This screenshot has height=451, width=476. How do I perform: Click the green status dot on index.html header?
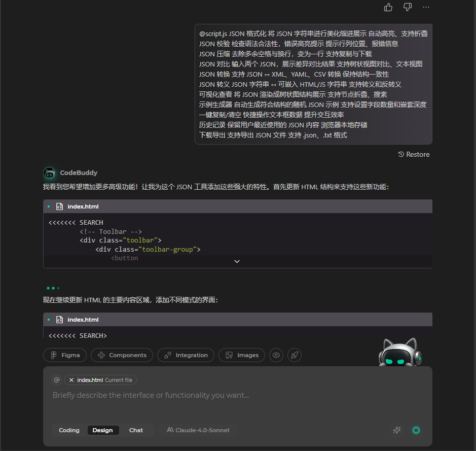(x=49, y=206)
